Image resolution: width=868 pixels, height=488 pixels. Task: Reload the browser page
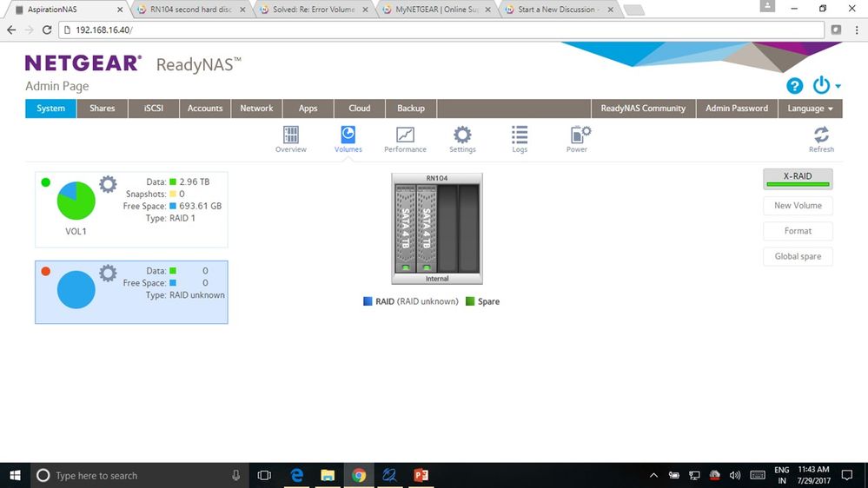[x=47, y=30]
